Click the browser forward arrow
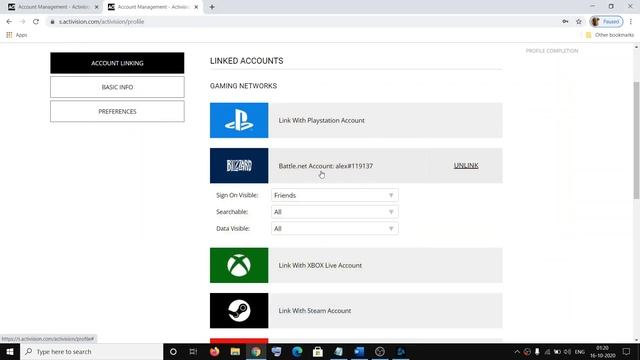The width and height of the screenshot is (640, 360). click(x=22, y=22)
